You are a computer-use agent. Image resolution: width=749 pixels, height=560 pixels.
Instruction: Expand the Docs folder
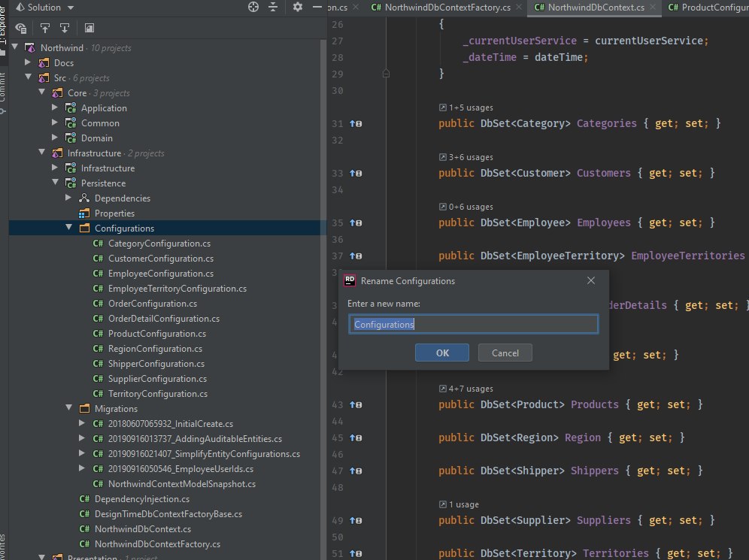tap(28, 62)
